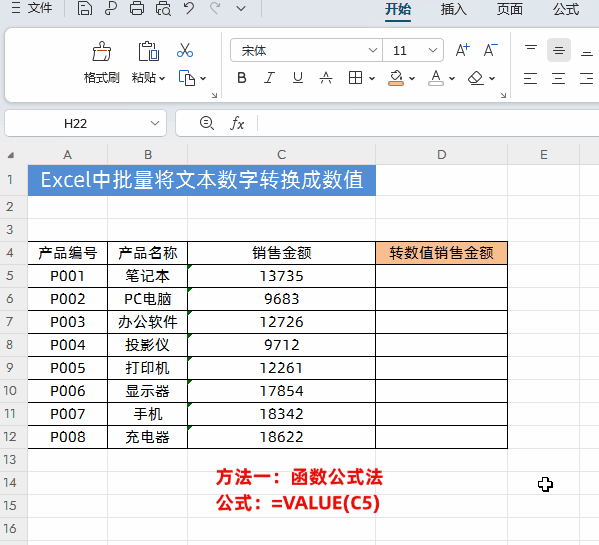
Task: Open the 宋体 font name dropdown
Action: click(372, 50)
